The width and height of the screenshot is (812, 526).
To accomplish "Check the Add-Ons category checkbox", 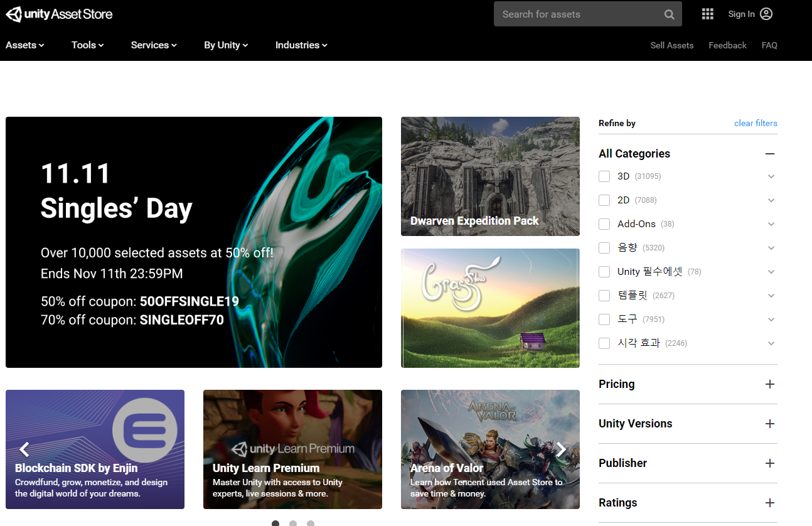I will tap(604, 224).
